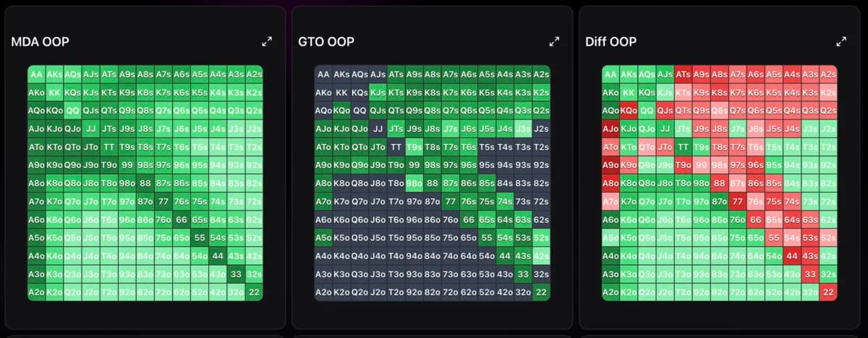Choose the AA cell in Diff OOP grid
This screenshot has height=338, width=868.
(610, 74)
